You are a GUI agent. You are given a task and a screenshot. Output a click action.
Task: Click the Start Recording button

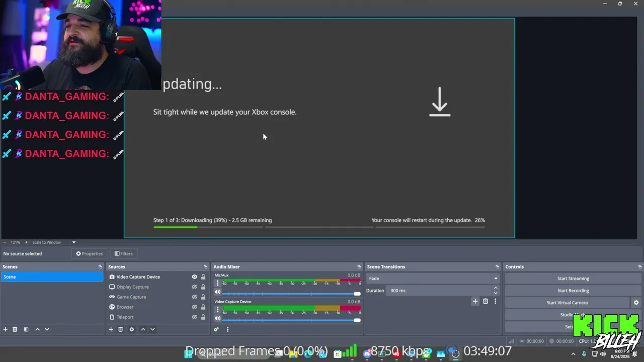point(573,291)
